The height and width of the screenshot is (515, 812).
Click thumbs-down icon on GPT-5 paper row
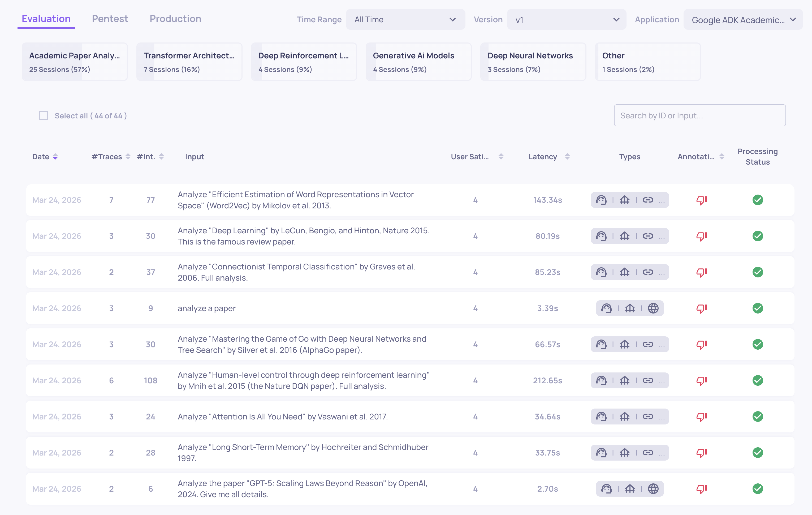click(x=701, y=489)
